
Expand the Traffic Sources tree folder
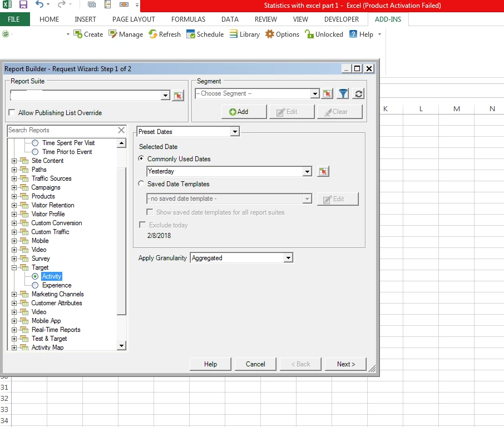tap(14, 178)
